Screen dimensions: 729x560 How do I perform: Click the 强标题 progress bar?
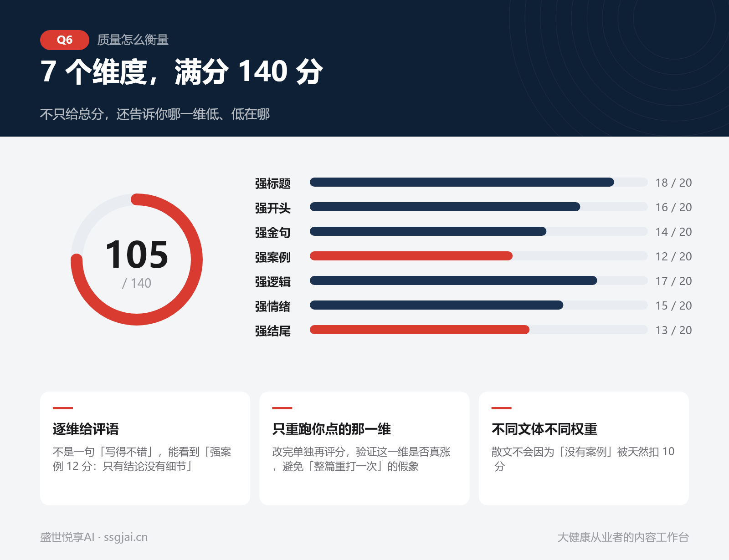(478, 182)
